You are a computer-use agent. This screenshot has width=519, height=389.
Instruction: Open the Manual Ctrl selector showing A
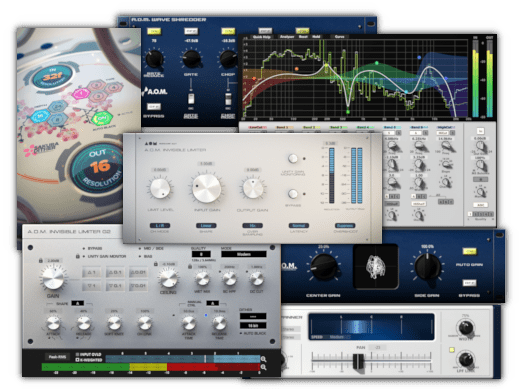click(x=212, y=303)
